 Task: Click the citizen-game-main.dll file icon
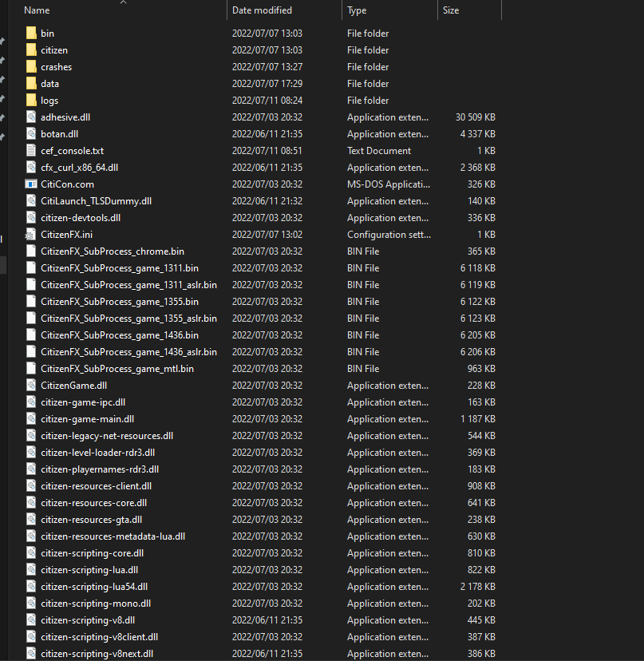click(31, 419)
